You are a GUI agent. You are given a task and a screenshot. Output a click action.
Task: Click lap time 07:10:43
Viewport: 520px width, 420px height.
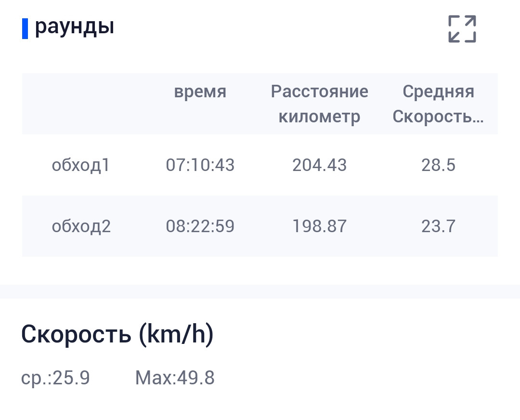pos(200,165)
